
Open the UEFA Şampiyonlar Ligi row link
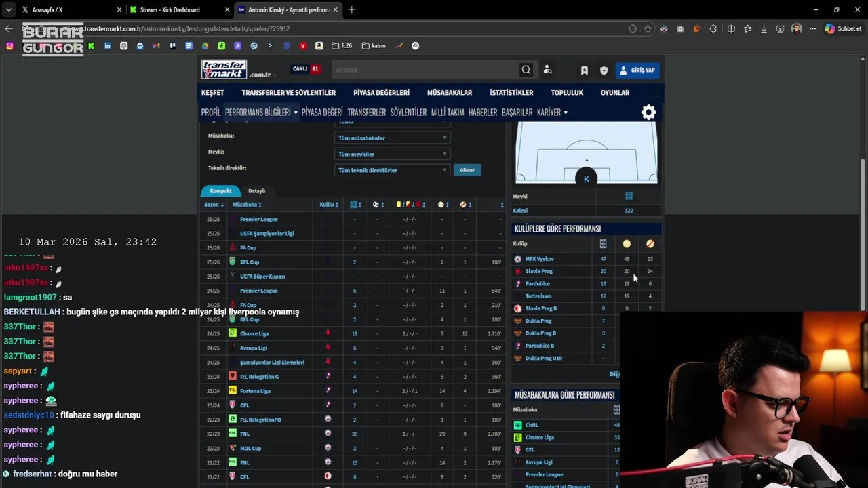pyautogui.click(x=267, y=234)
